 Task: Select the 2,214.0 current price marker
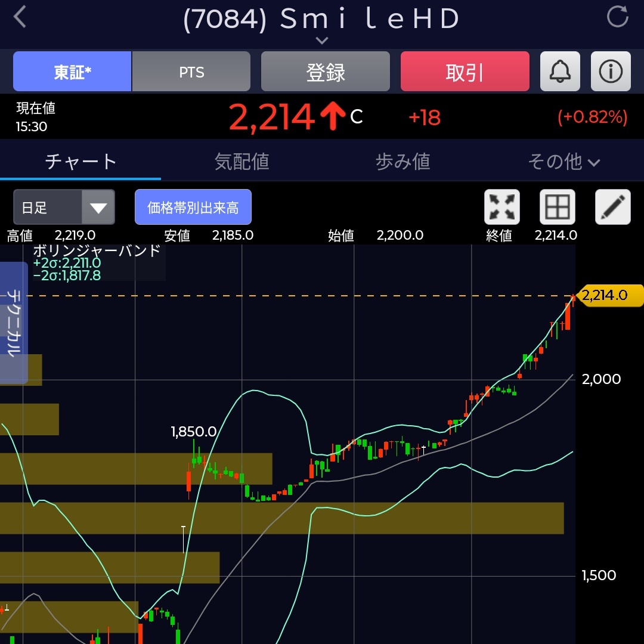(x=610, y=295)
